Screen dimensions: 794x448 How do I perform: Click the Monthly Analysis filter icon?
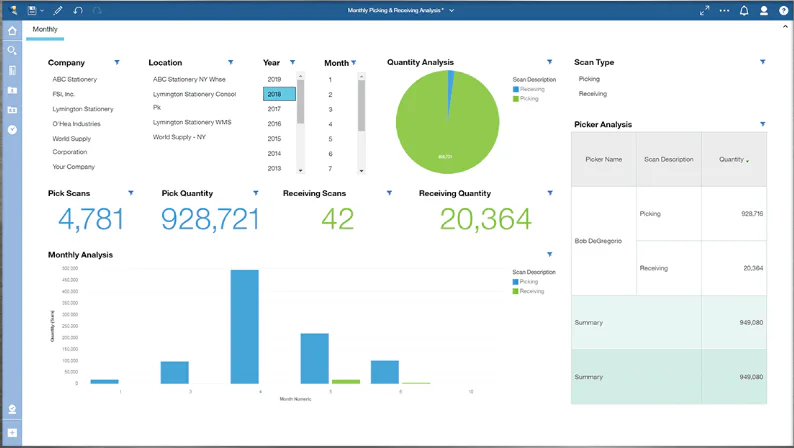(549, 254)
